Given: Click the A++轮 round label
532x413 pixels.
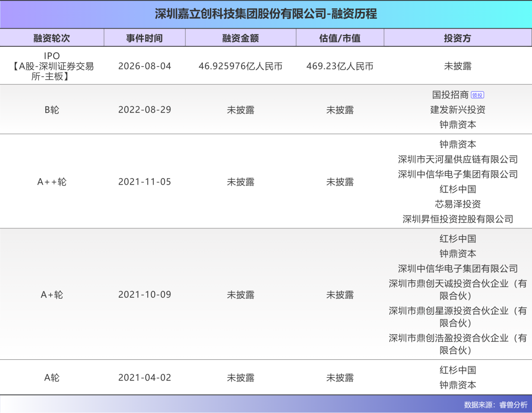Looking at the screenshot, I should pos(52,182).
